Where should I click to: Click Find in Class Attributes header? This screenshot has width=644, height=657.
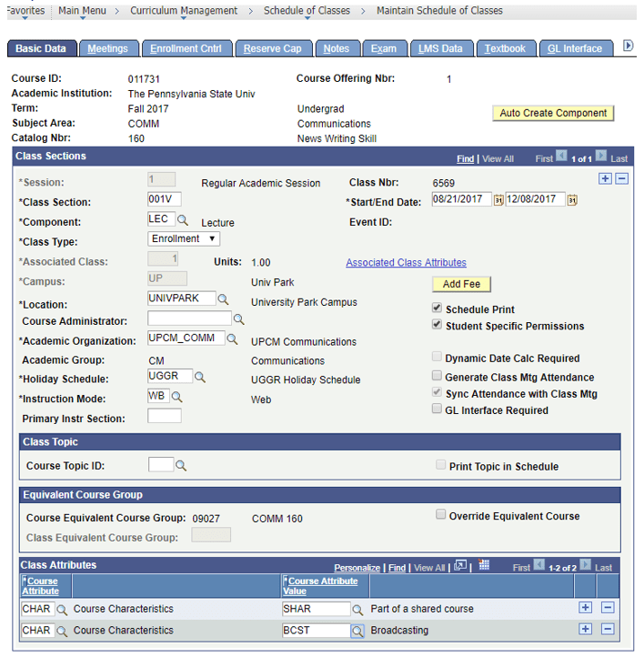point(397,568)
